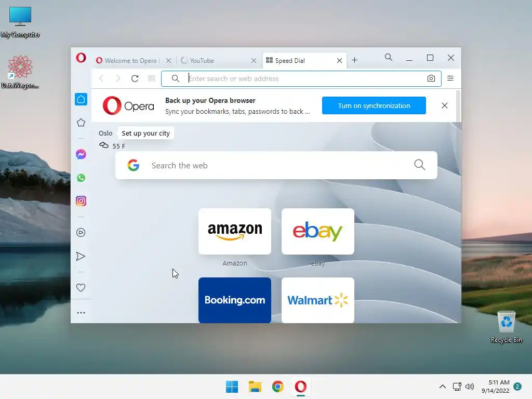532x399 pixels.
Task: Open sidebar setup three dots
Action: (x=81, y=312)
